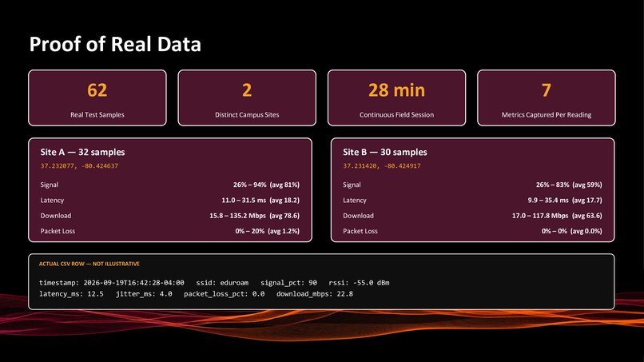Select the '28 min' session value
Screen dimensions: 644x362
[397, 90]
